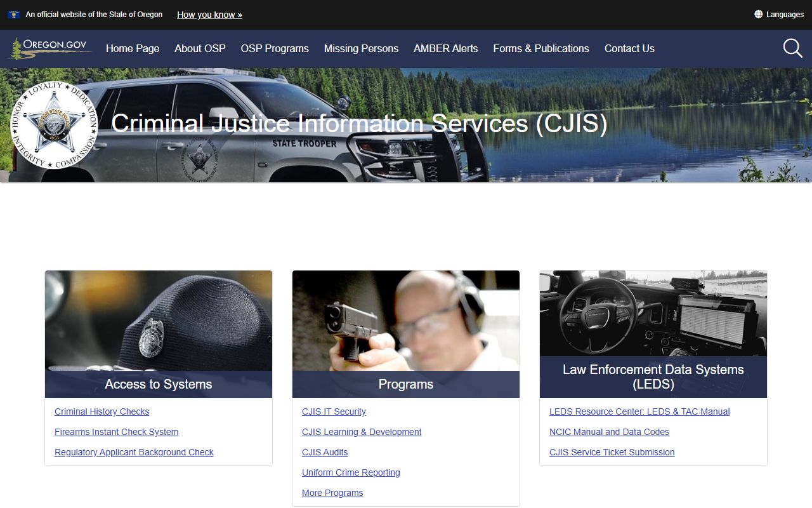
Task: Click the Programs card heading
Action: (406, 384)
